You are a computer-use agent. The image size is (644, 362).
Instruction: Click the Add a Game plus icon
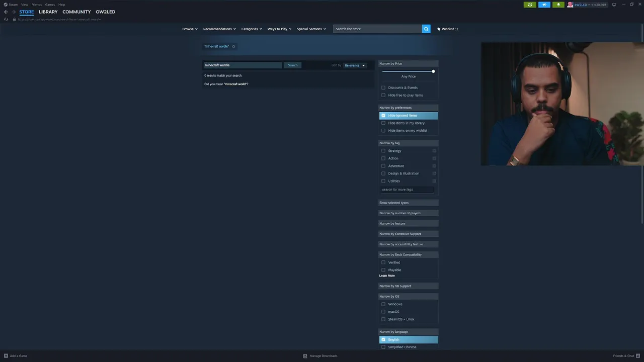pos(6,356)
